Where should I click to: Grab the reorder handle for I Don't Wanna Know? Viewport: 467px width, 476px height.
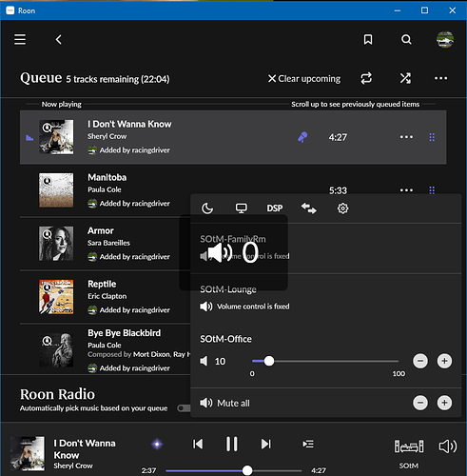pos(432,137)
